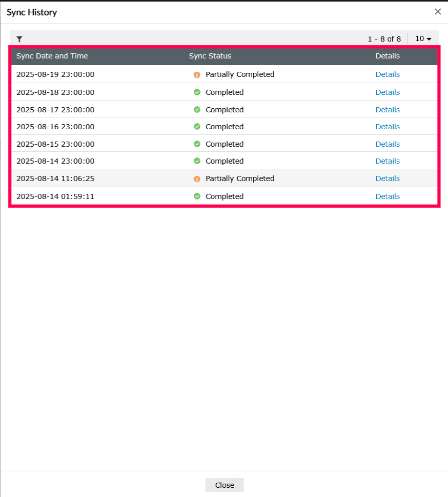Click Completed status text for 2025-08-15
448x497 pixels.
point(225,144)
